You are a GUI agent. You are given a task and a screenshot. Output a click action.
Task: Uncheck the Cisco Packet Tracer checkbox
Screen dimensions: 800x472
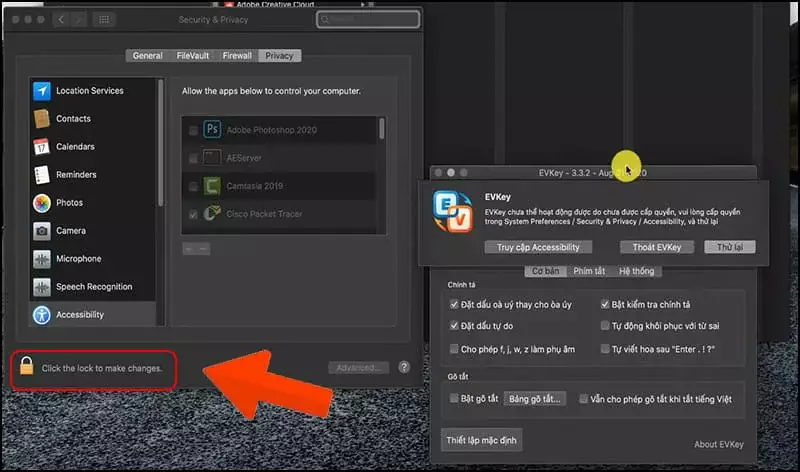pos(192,214)
